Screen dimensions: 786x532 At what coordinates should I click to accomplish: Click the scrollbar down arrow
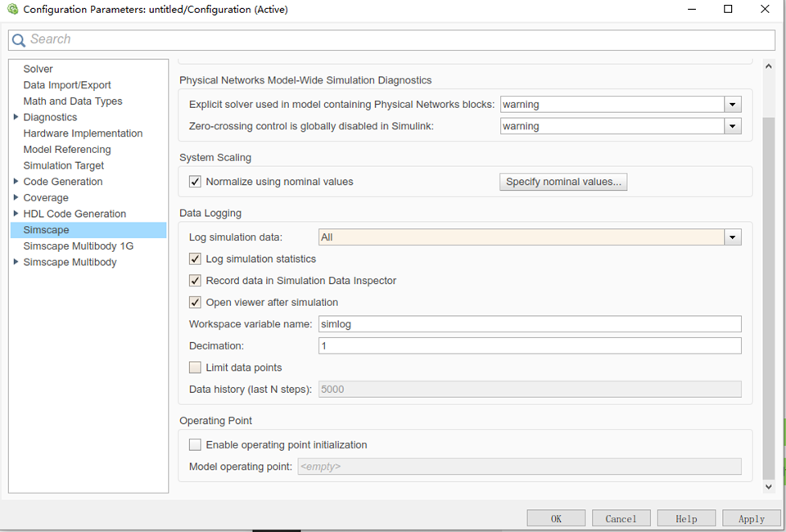[x=769, y=486]
